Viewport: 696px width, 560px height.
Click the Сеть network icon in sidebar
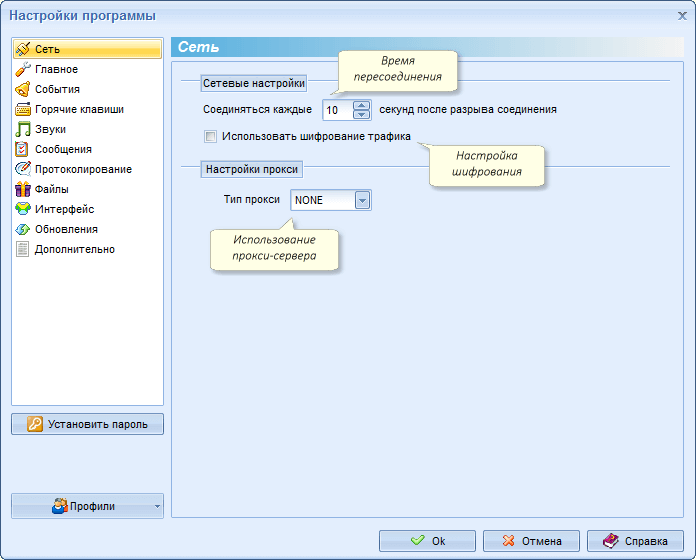(x=23, y=49)
